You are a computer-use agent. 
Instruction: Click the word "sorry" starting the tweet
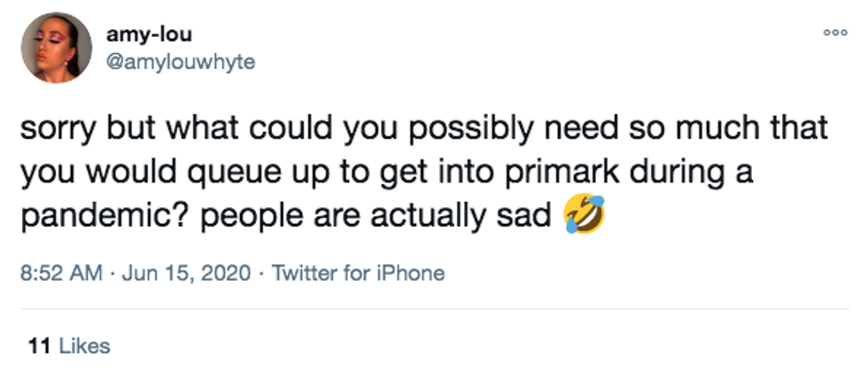[55, 129]
